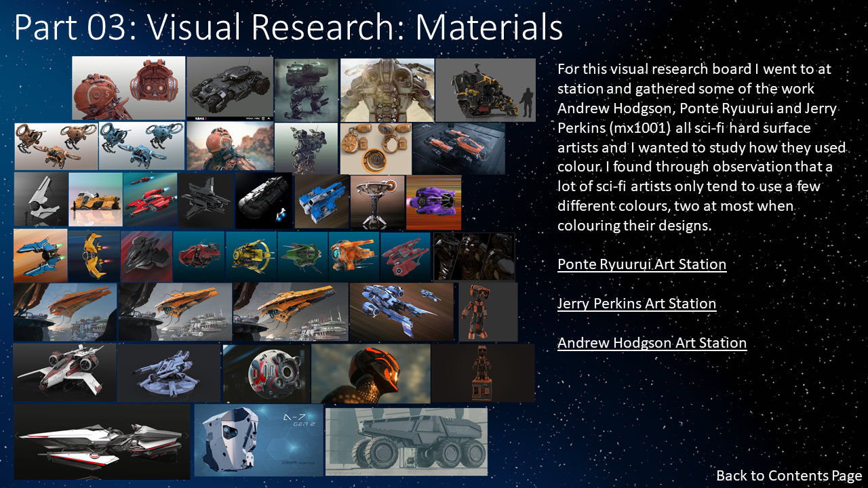Select the purple ship image

tap(433, 203)
